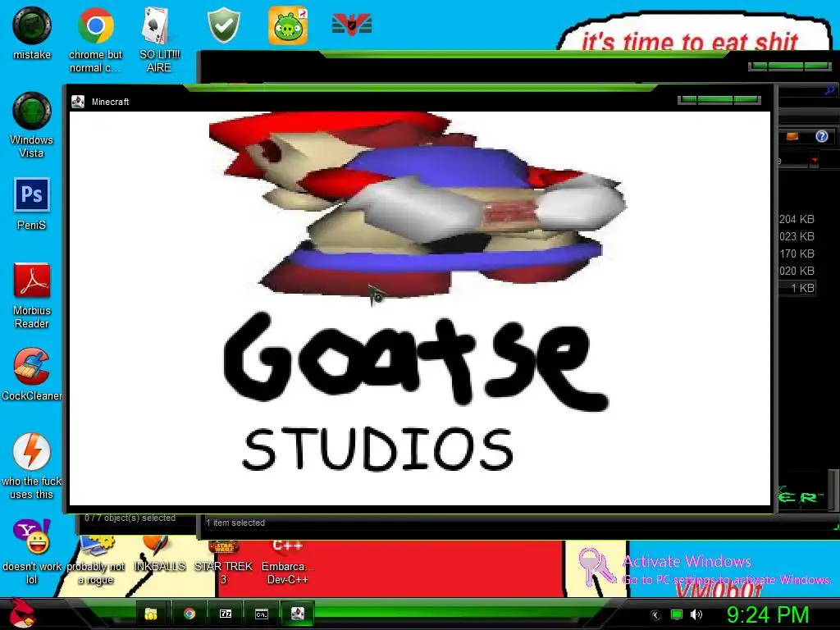This screenshot has height=630, width=840.
Task: Open the Bad Piggies desktop icon
Action: (x=288, y=25)
